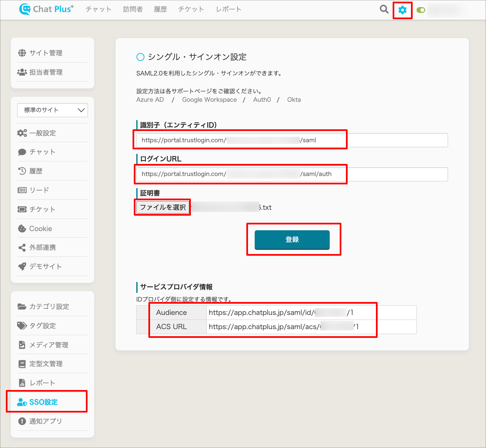Click the 登録 register button
The height and width of the screenshot is (448, 486).
(x=292, y=240)
